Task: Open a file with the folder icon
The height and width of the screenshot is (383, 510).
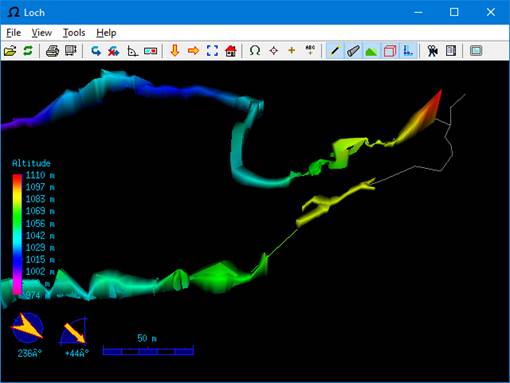Action: [x=10, y=51]
